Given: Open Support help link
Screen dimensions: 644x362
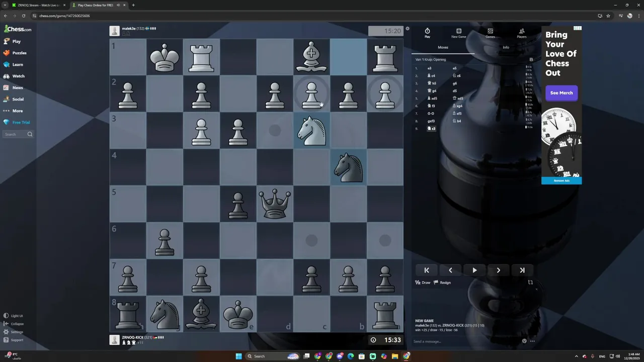Looking at the screenshot, I should [14, 340].
